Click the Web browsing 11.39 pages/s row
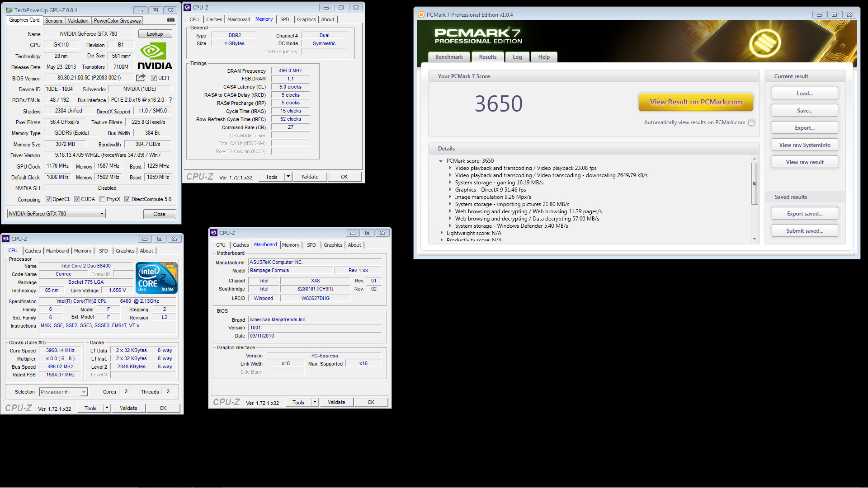 click(x=528, y=211)
